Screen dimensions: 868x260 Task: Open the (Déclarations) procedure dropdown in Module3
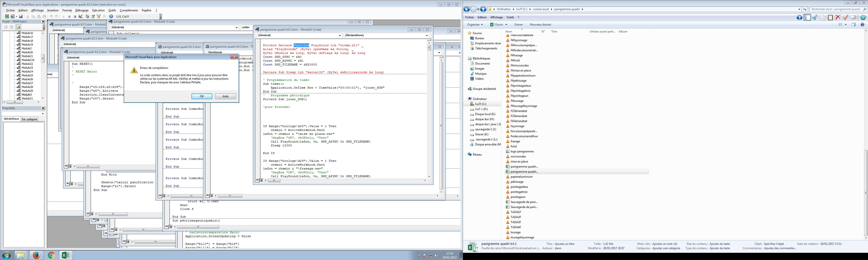427,35
